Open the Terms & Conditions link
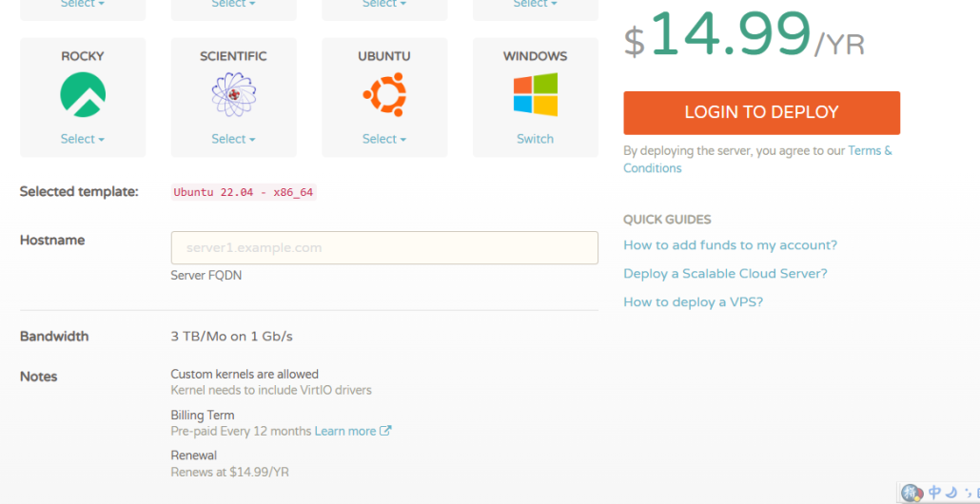This screenshot has width=980, height=504. 869,150
